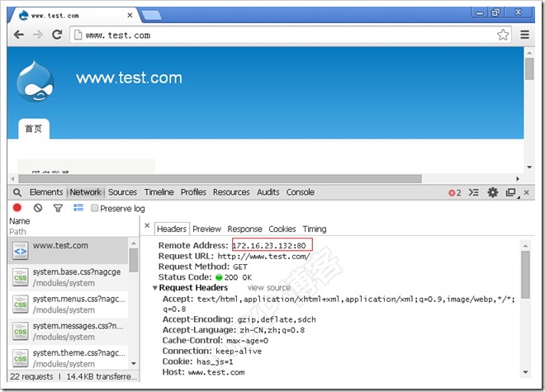
Task: Click the headers pane scrollbar thumb
Action: [525, 275]
